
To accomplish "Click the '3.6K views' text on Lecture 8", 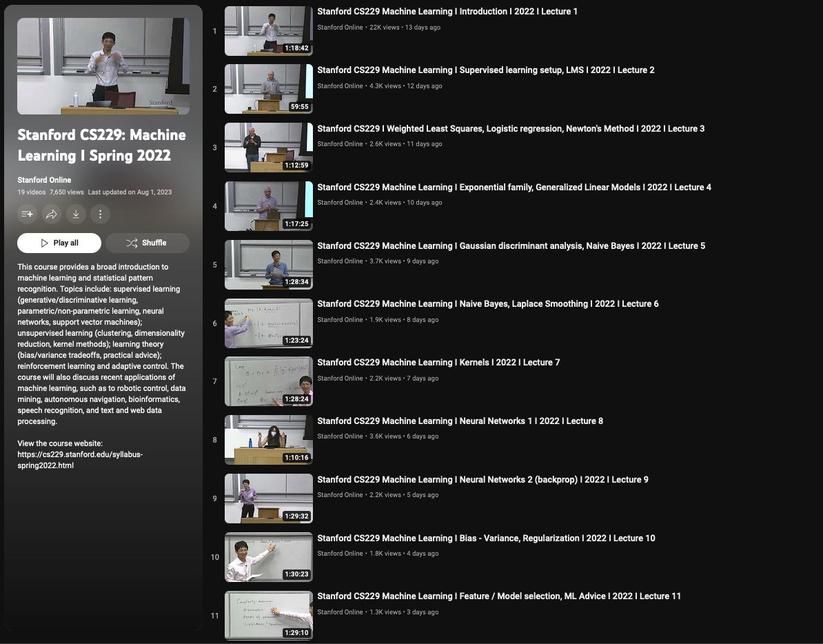I will (385, 436).
